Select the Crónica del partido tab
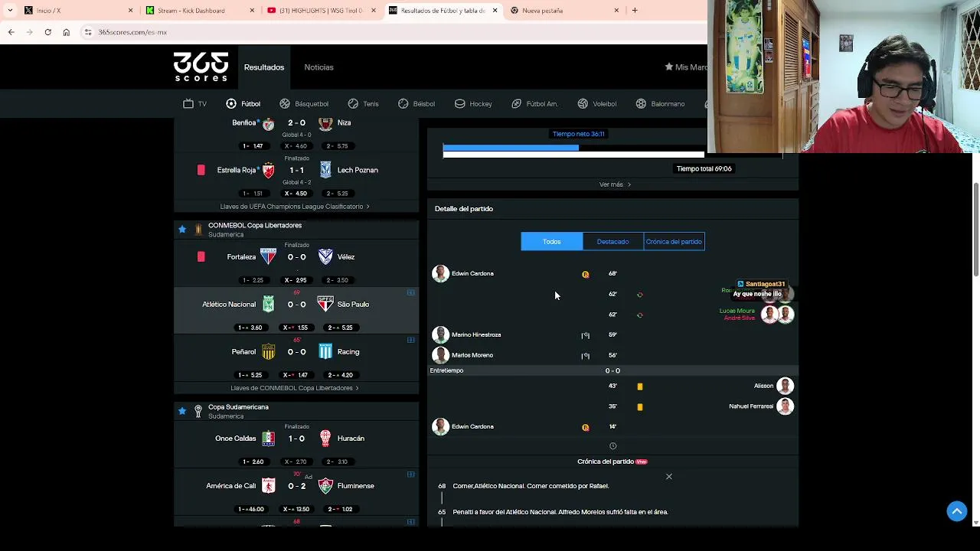The height and width of the screenshot is (551, 980). coord(674,242)
